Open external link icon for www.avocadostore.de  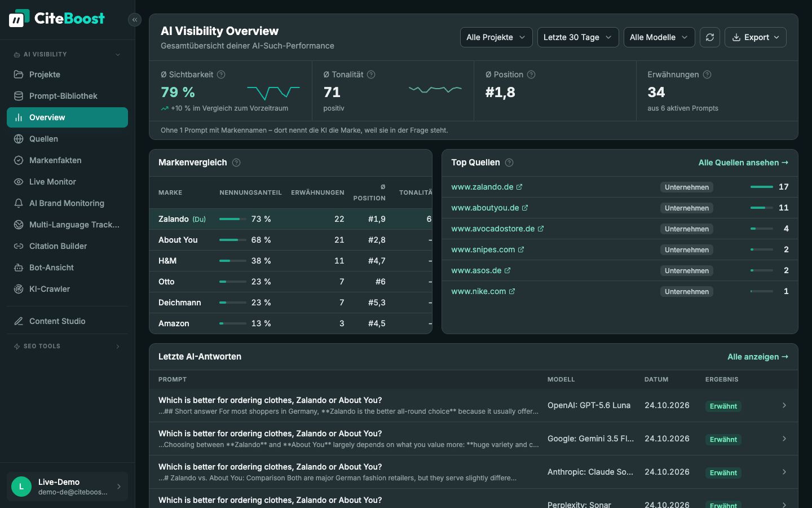pyautogui.click(x=541, y=229)
